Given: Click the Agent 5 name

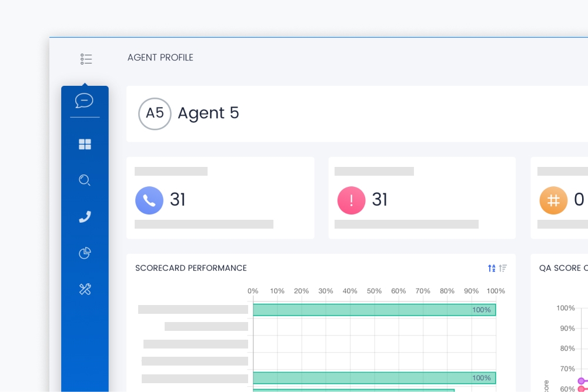Looking at the screenshot, I should [208, 113].
